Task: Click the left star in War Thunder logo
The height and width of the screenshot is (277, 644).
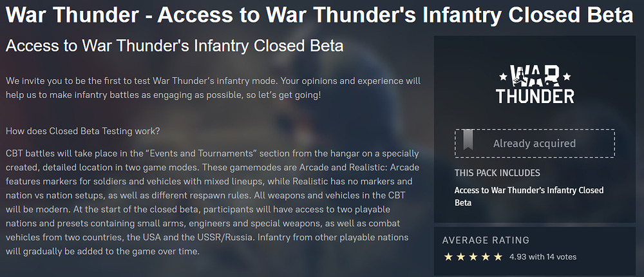Action: [x=502, y=77]
